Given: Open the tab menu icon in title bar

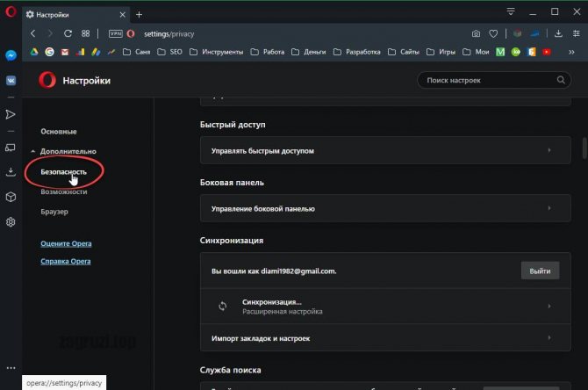Looking at the screenshot, I should click(x=511, y=11).
